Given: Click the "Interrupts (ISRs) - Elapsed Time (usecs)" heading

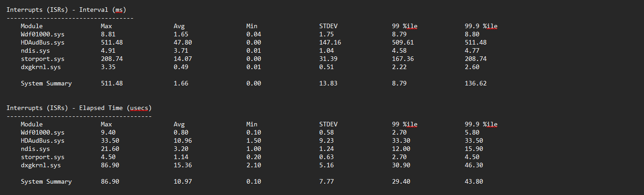Looking at the screenshot, I should (x=79, y=108).
